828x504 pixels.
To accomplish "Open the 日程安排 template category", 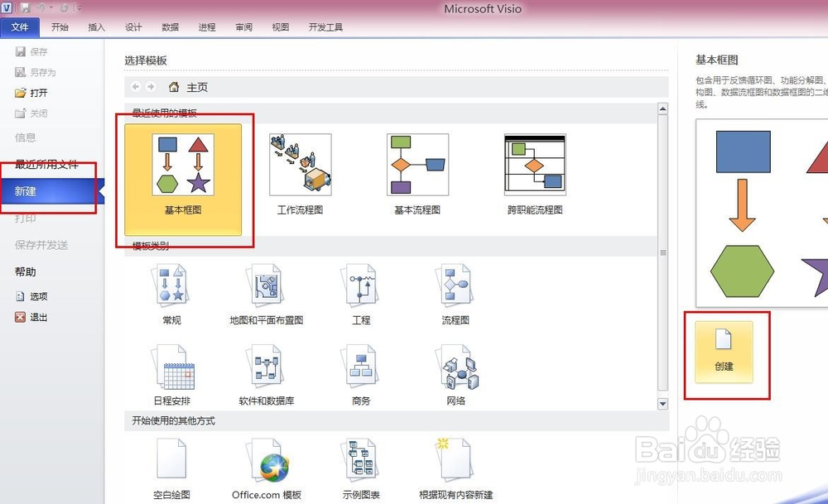I will click(x=171, y=375).
